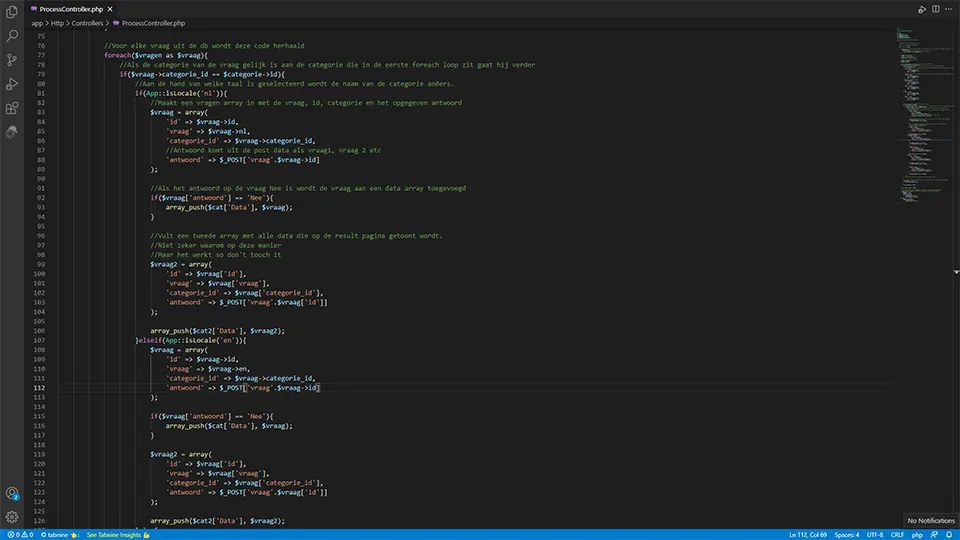The image size is (960, 540).
Task: Click line number 107 in the gutter
Action: 39,340
